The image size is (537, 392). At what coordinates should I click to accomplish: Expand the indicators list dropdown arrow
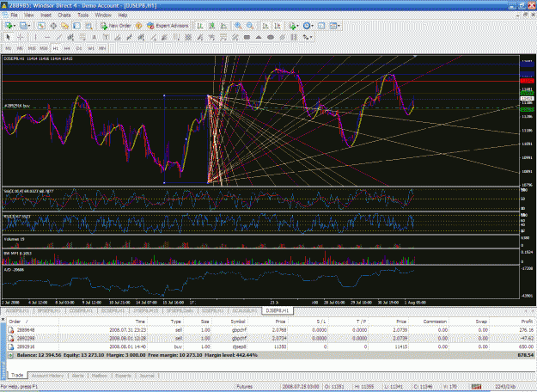297,26
